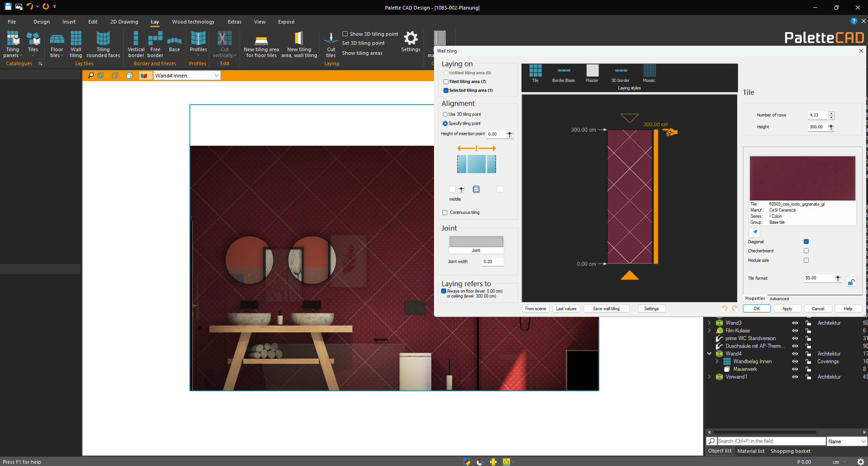Expand the Wandbelag Innen tree item

click(717, 361)
